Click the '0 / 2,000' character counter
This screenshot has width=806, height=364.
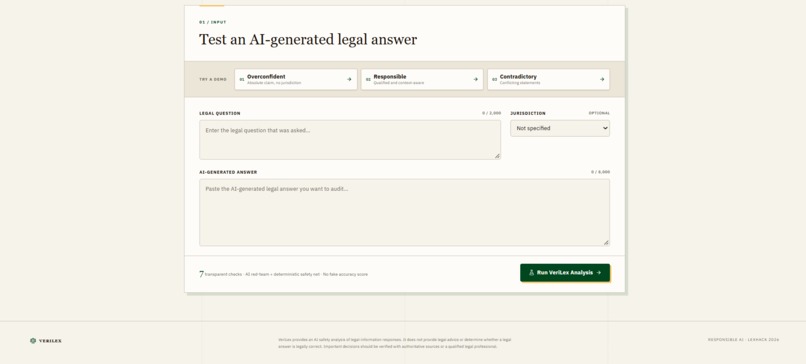[x=491, y=113]
